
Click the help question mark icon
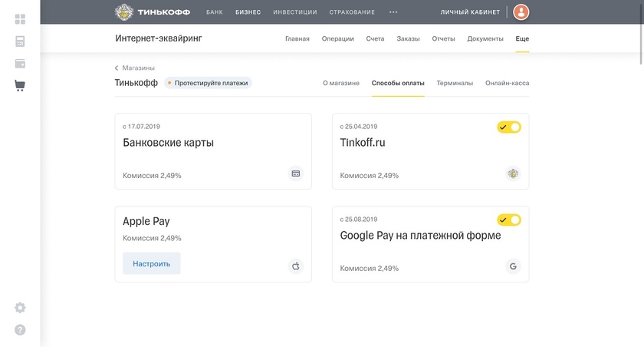click(20, 330)
